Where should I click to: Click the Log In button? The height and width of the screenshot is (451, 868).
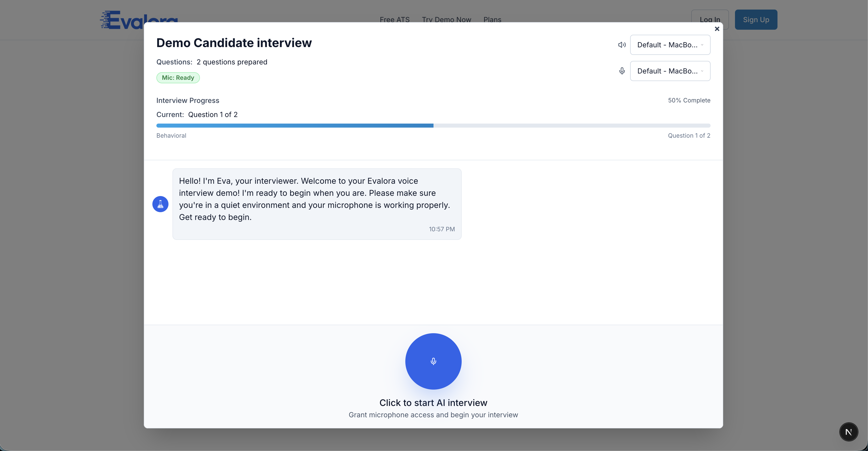(x=710, y=19)
